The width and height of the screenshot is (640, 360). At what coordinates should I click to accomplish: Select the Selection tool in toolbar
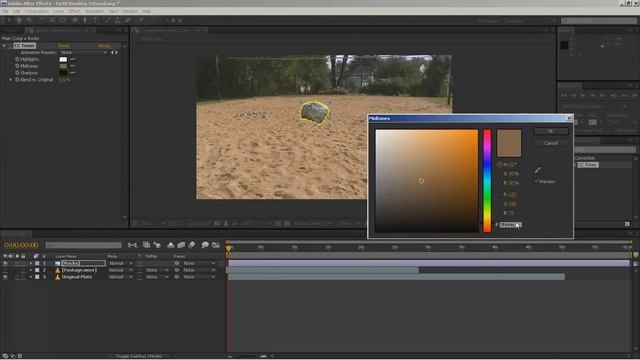[x=9, y=20]
